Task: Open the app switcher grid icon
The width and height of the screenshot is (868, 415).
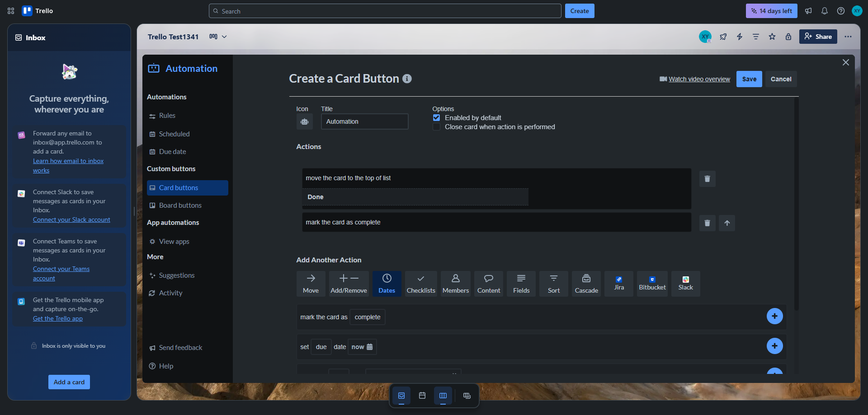Action: coord(11,11)
